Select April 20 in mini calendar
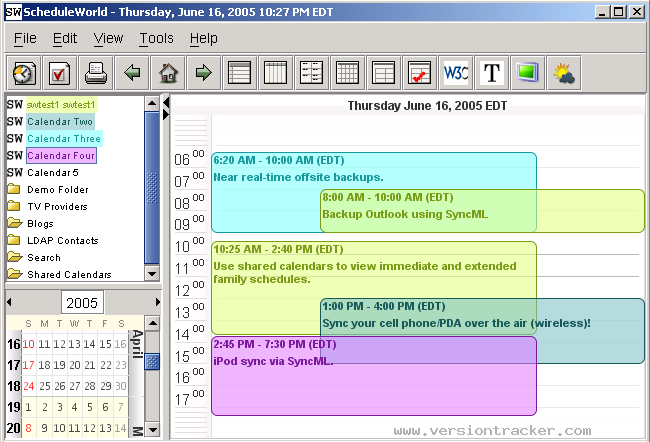This screenshot has width=650, height=442. pos(75,365)
